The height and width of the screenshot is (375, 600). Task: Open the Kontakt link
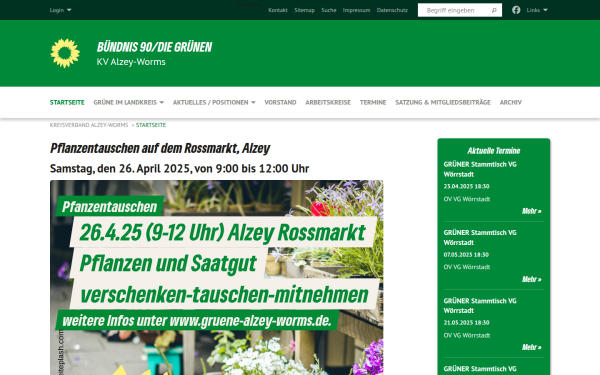point(278,10)
